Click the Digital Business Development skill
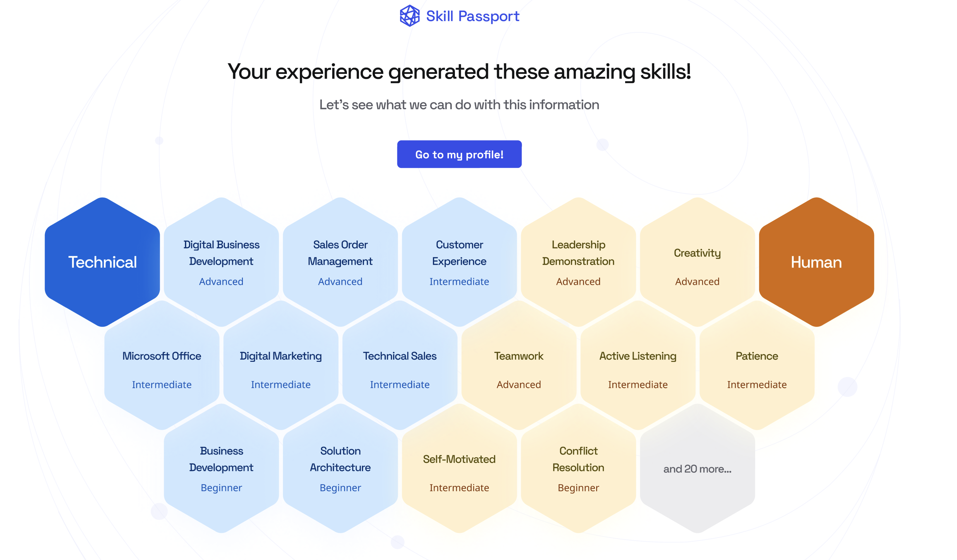 221,262
